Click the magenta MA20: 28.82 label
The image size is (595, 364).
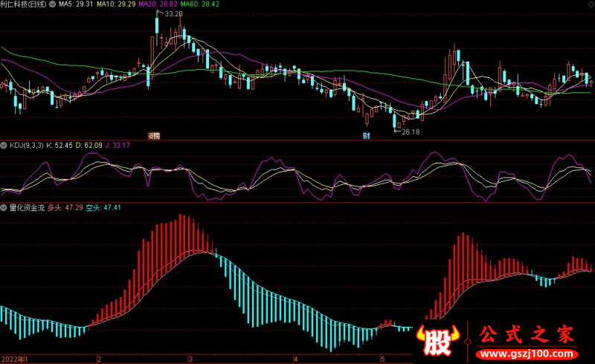(x=158, y=4)
